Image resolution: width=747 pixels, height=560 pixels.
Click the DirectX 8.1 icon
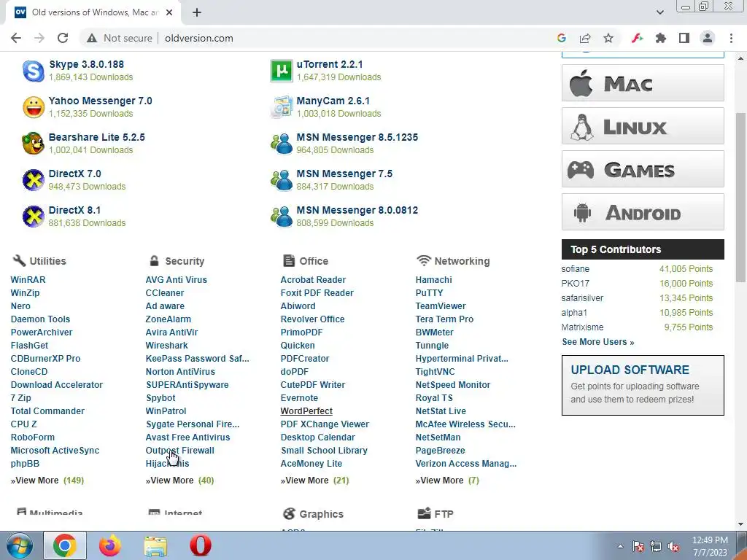(x=34, y=217)
